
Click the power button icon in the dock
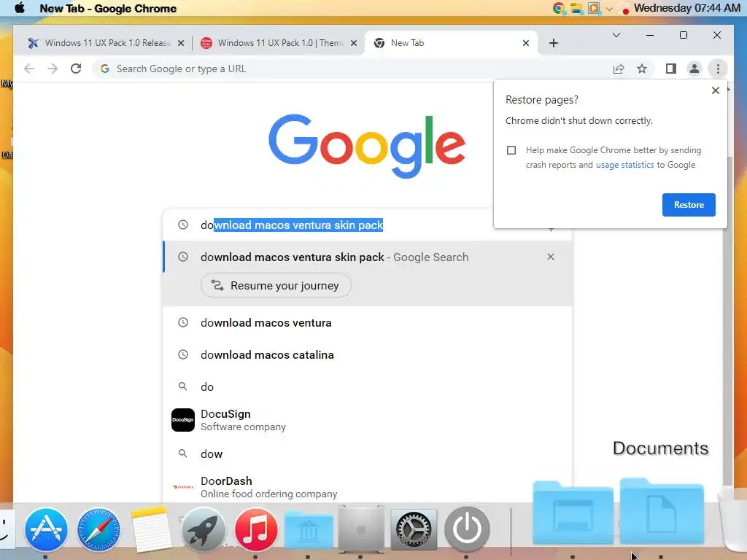(x=466, y=529)
